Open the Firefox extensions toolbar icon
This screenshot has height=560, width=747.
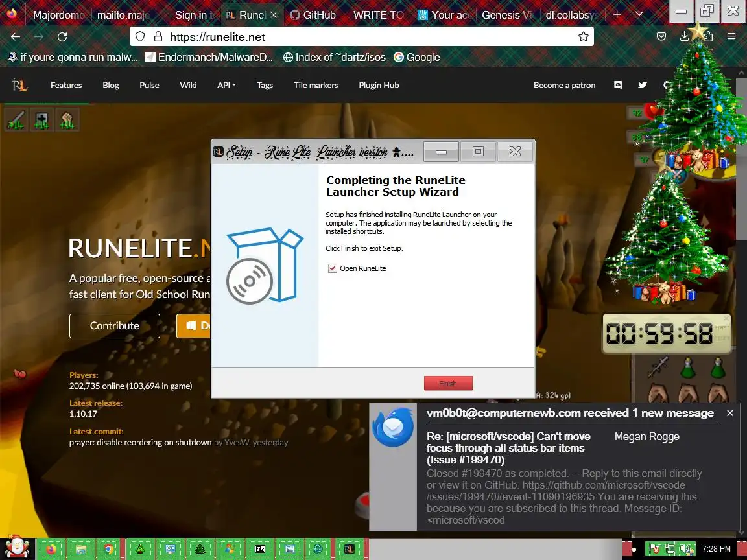(708, 37)
